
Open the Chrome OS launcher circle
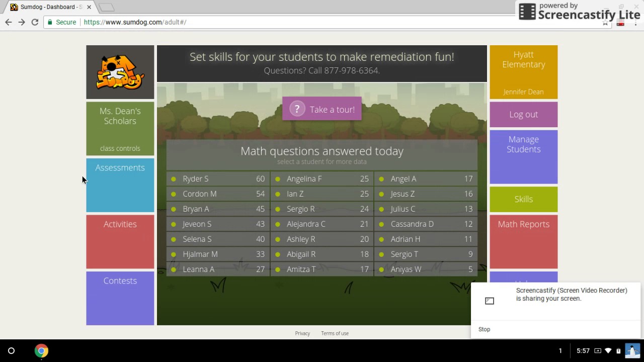11,351
